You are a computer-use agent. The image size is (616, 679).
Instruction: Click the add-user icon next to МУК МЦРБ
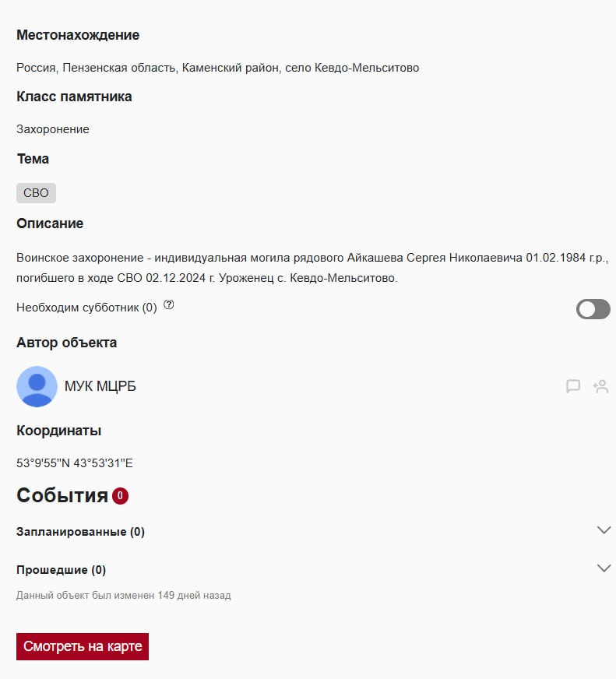(600, 386)
